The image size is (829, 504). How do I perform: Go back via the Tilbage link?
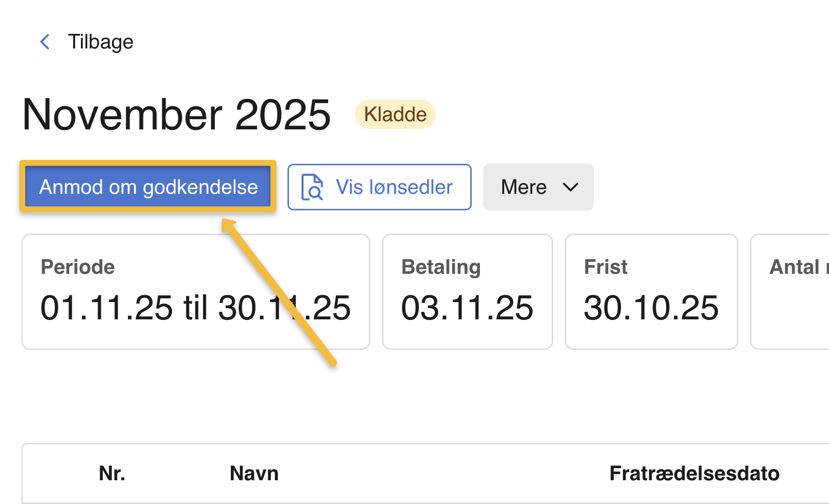click(x=100, y=42)
